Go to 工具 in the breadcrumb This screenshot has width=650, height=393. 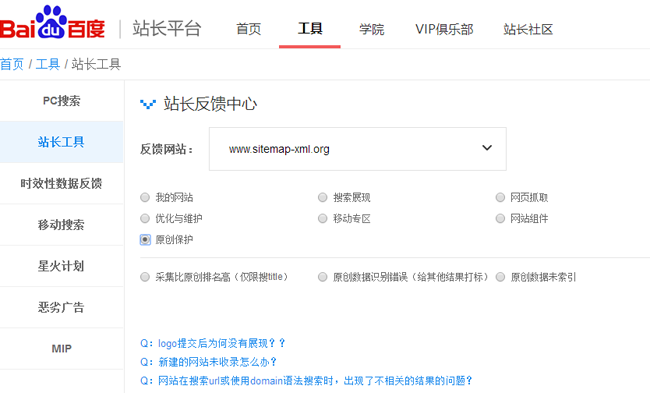pos(48,64)
